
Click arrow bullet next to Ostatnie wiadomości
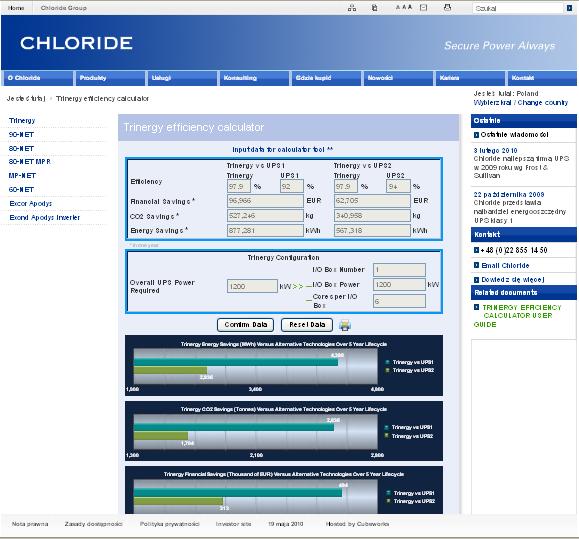tap(476, 135)
